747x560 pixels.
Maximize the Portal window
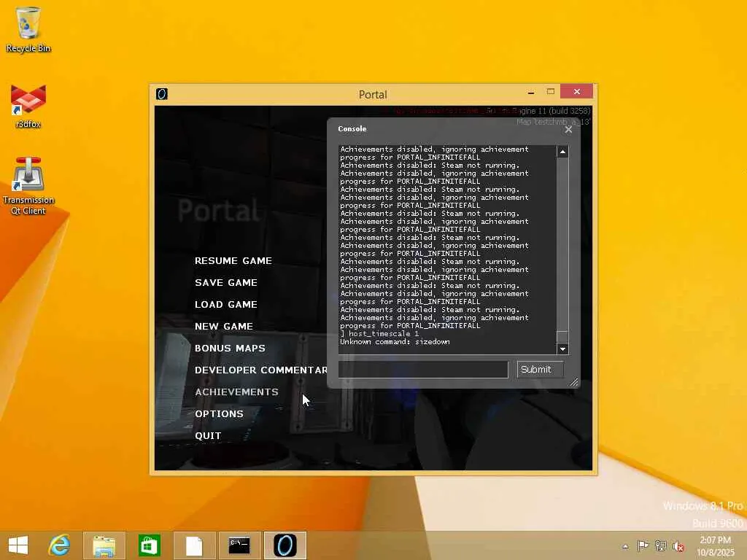pos(551,91)
